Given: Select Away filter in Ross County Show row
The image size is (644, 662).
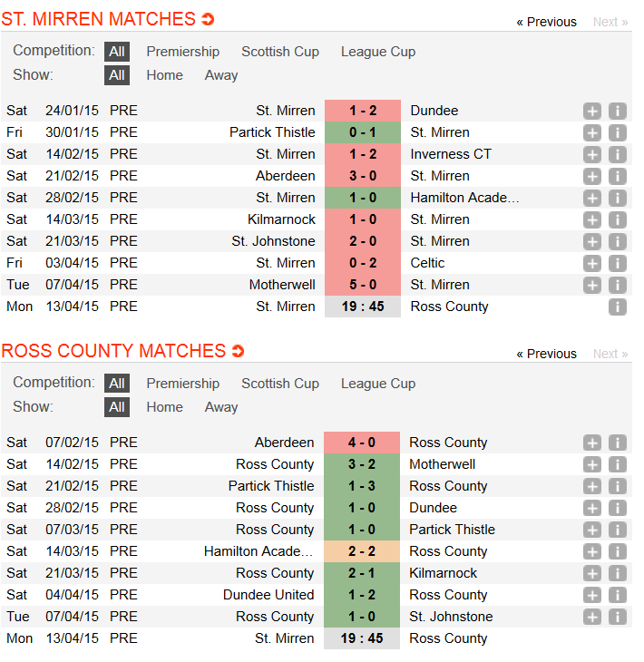Looking at the screenshot, I should 221,407.
